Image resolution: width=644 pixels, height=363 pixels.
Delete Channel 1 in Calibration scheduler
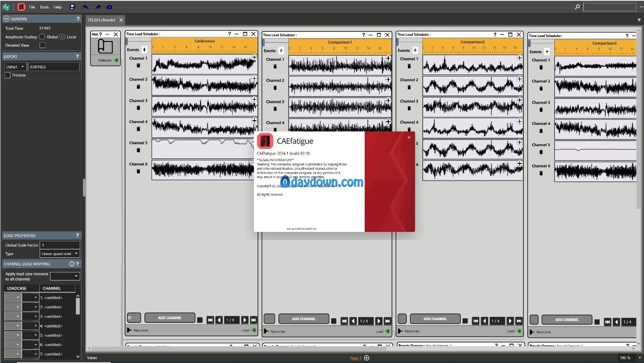138,66
